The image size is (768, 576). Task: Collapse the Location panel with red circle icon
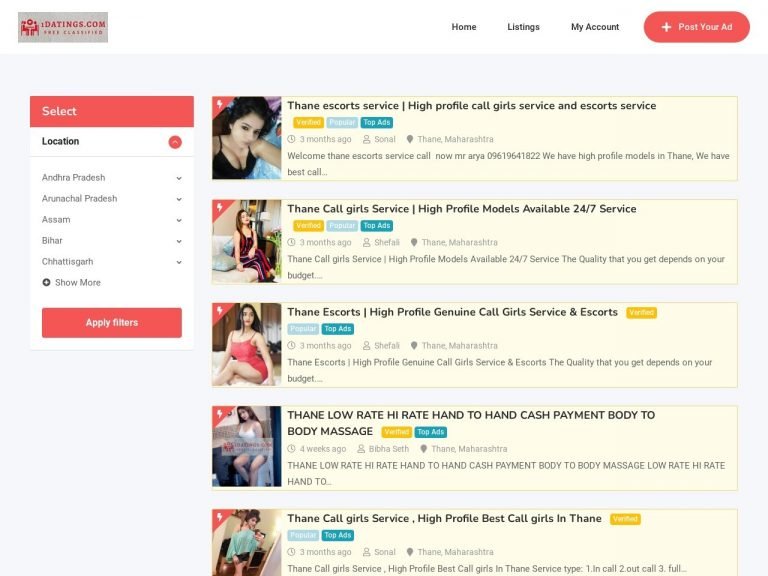tap(175, 142)
